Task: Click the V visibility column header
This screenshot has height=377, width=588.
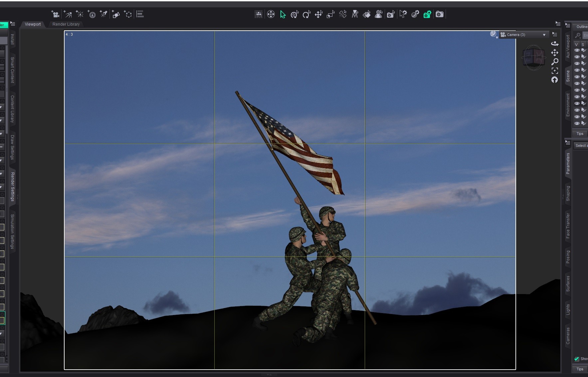Action: (577, 44)
